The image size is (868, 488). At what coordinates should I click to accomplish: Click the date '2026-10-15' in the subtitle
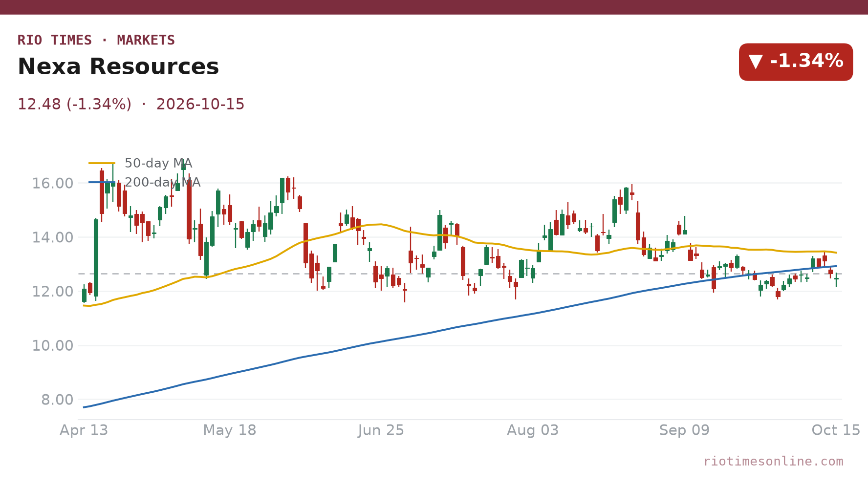pyautogui.click(x=200, y=105)
